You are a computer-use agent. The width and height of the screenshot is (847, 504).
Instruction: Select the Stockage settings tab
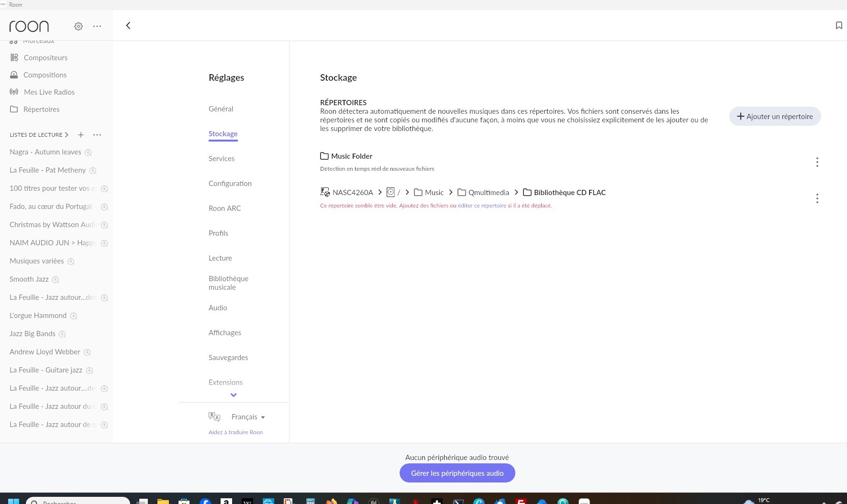[x=223, y=134]
